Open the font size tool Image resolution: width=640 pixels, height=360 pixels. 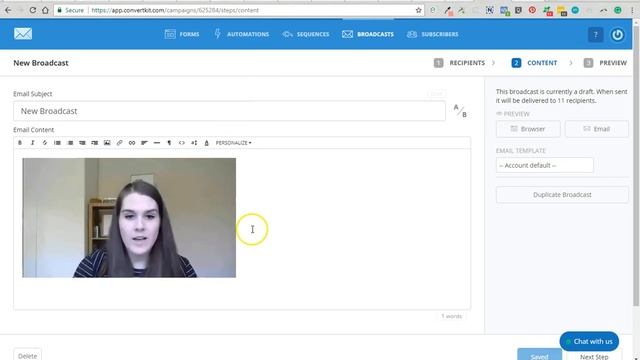tap(194, 143)
